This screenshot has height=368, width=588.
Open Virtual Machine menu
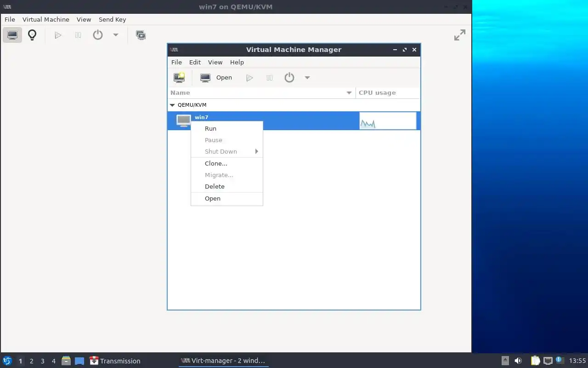coord(46,19)
